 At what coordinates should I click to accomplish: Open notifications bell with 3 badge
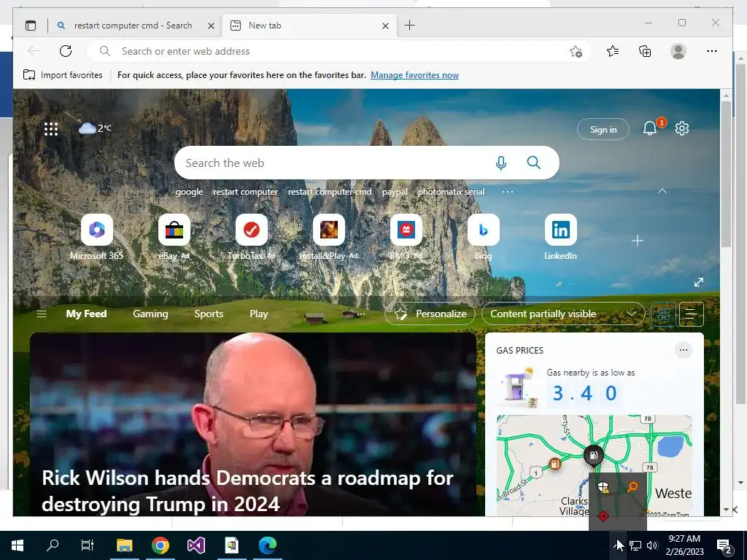point(650,128)
